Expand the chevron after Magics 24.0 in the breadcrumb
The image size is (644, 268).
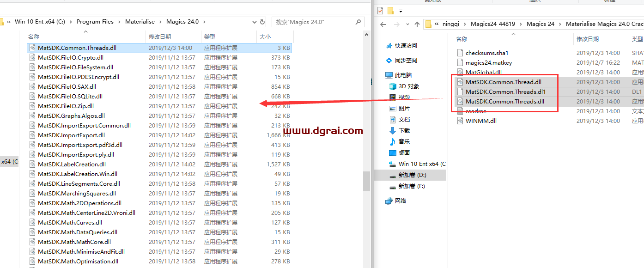pyautogui.click(x=204, y=22)
